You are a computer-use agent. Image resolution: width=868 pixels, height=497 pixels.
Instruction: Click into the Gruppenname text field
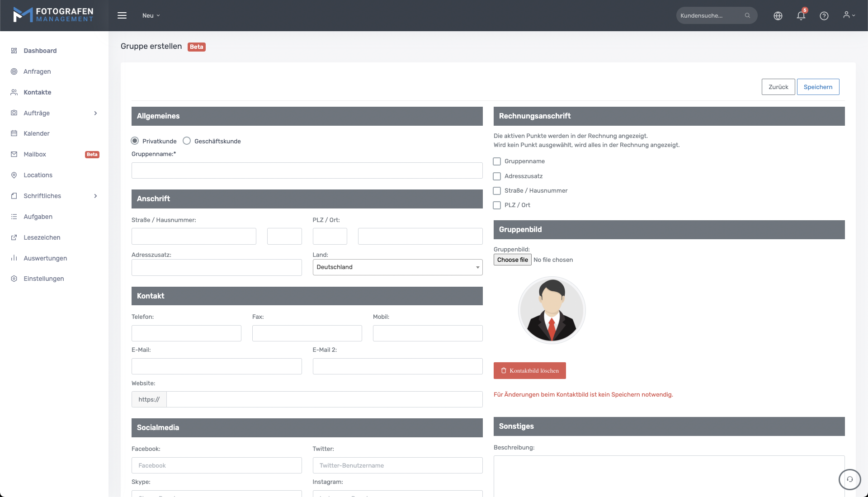click(307, 170)
